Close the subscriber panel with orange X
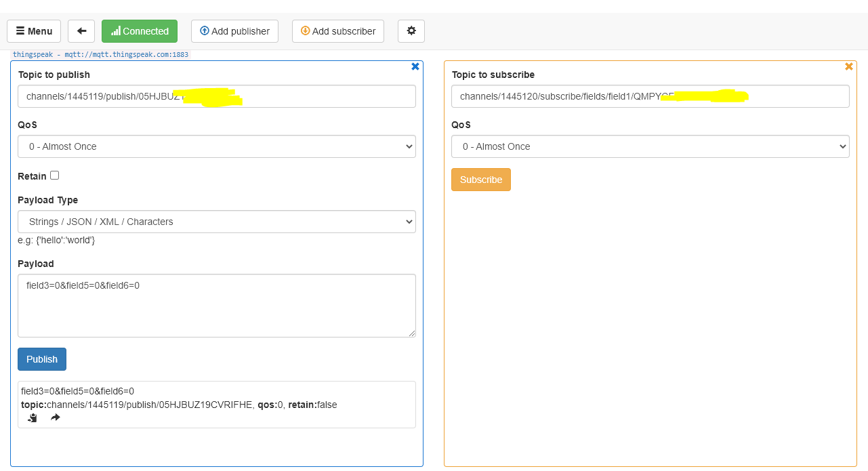Screen dimensions: 868x471 pyautogui.click(x=848, y=66)
